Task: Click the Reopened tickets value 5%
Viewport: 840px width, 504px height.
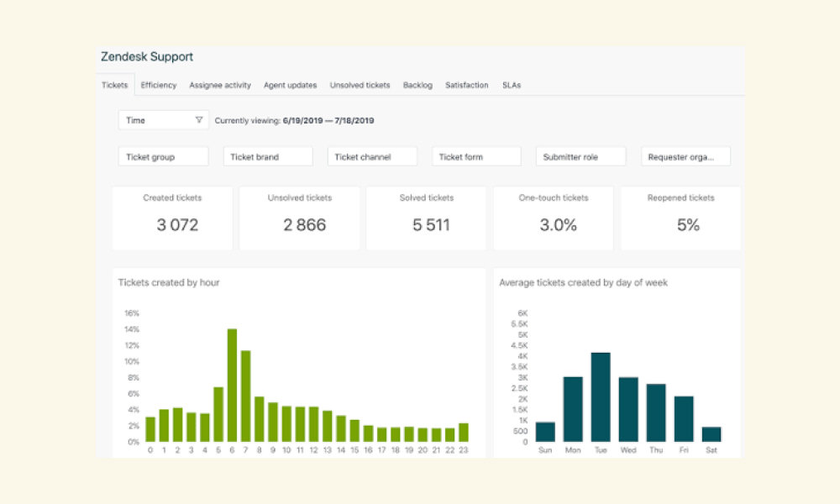Action: (x=688, y=225)
